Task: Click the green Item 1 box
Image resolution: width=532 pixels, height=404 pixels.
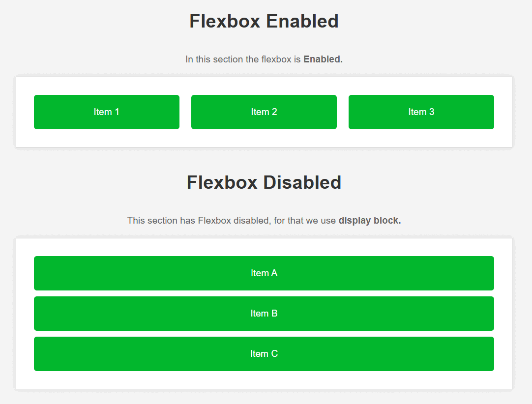Action: (x=106, y=112)
